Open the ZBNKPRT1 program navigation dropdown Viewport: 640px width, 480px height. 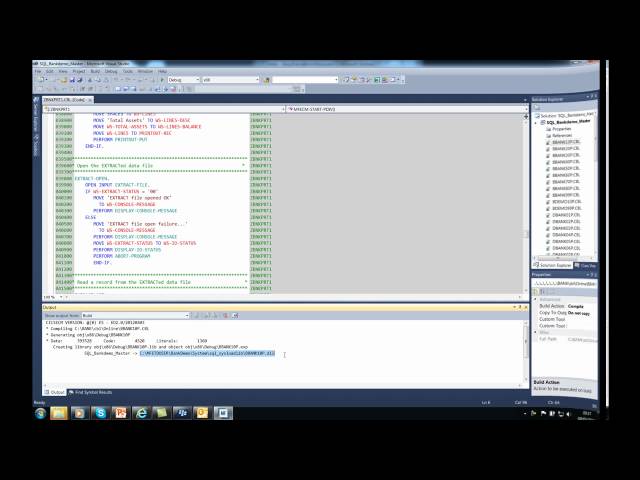(x=164, y=109)
